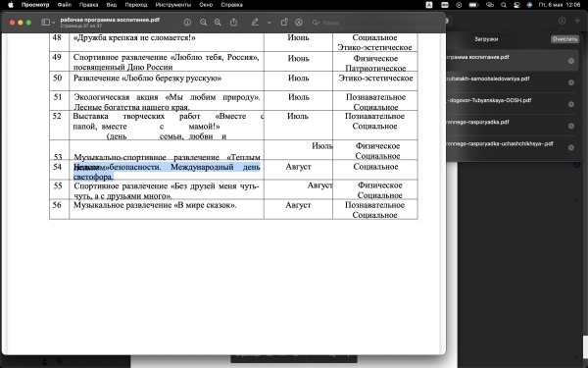
Task: Show the Markup toolbar
Action: pyautogui.click(x=299, y=23)
